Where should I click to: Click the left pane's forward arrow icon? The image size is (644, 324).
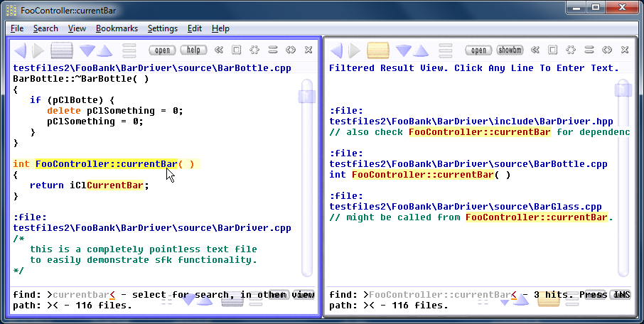38,50
